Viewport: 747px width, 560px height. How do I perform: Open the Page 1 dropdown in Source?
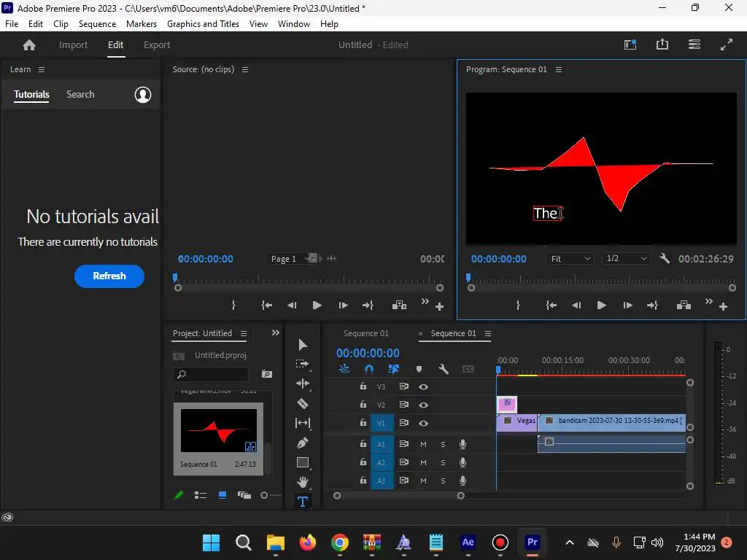290,259
